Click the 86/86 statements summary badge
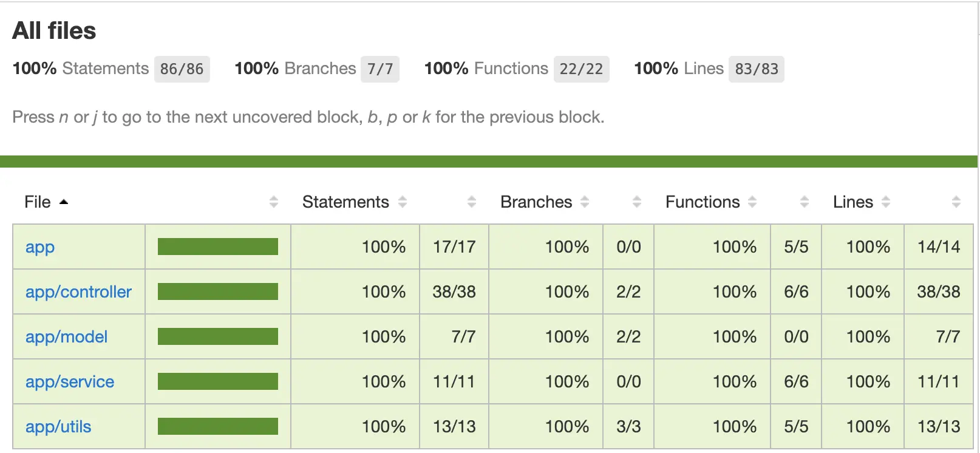 182,69
